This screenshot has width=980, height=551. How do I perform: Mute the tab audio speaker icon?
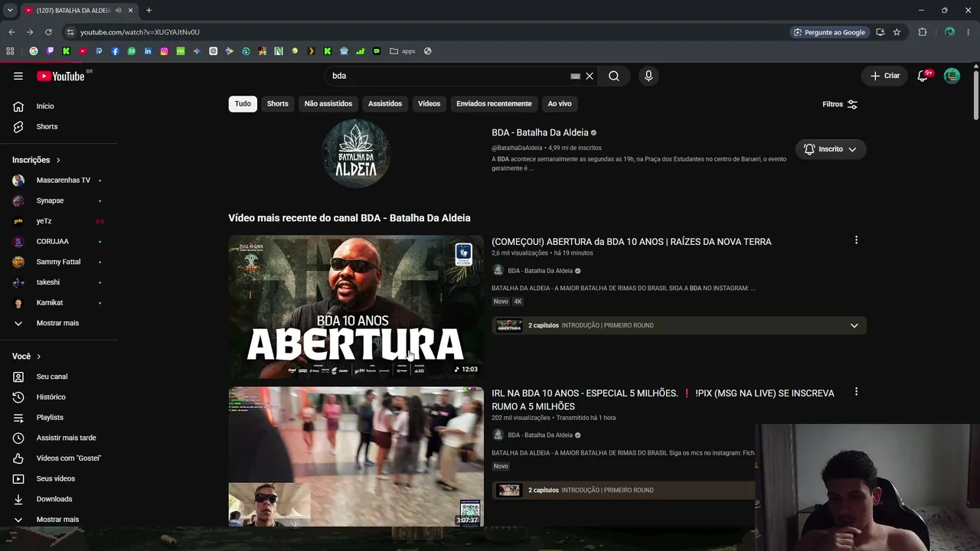coord(118,11)
